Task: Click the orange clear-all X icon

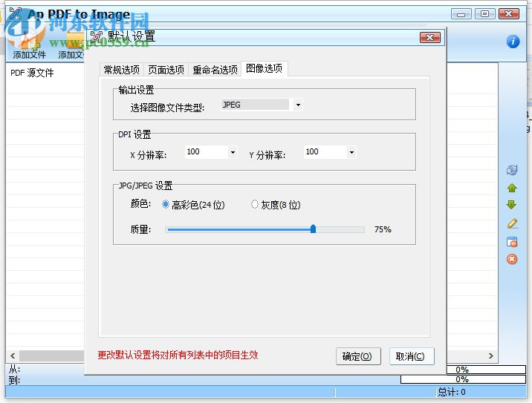Action: click(512, 259)
